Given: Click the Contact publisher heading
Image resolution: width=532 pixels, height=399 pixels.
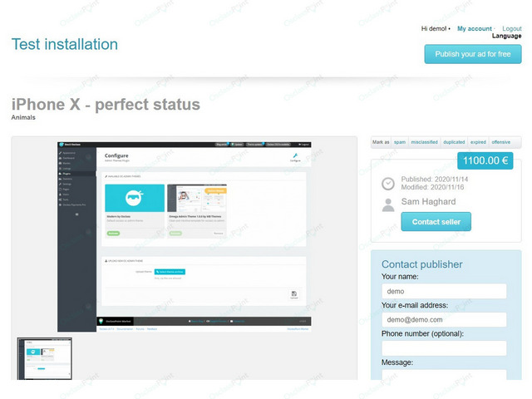Looking at the screenshot, I should [422, 264].
